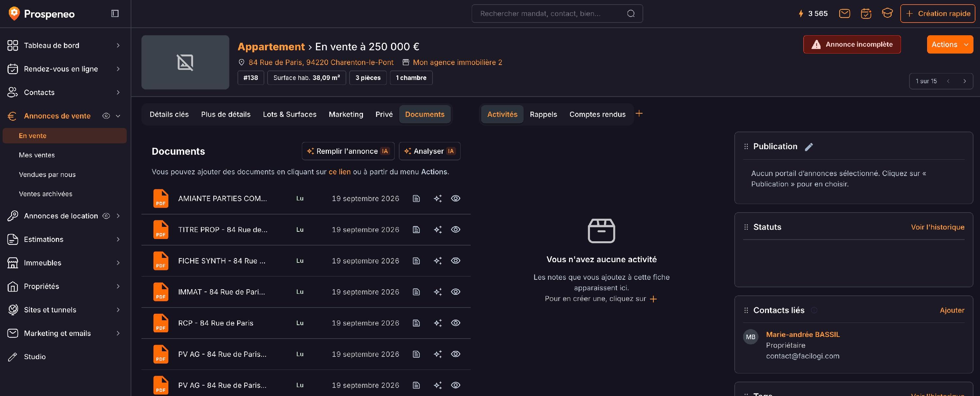Add a new tab with plus icon
This screenshot has height=396, width=980.
pos(639,113)
